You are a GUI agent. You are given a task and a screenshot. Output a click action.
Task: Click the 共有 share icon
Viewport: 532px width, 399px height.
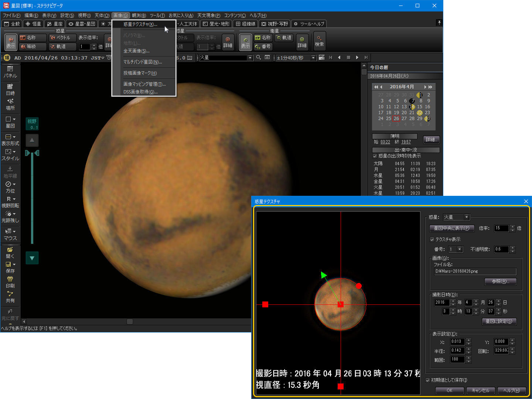click(10, 297)
